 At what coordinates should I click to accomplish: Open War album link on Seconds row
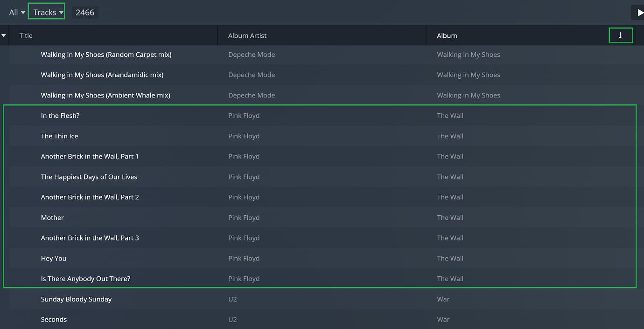coord(443,320)
